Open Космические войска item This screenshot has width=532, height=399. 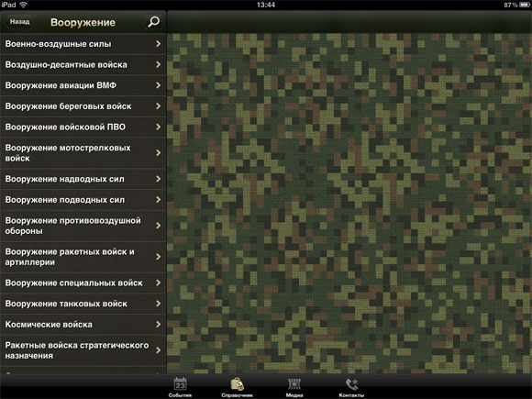click(x=83, y=325)
